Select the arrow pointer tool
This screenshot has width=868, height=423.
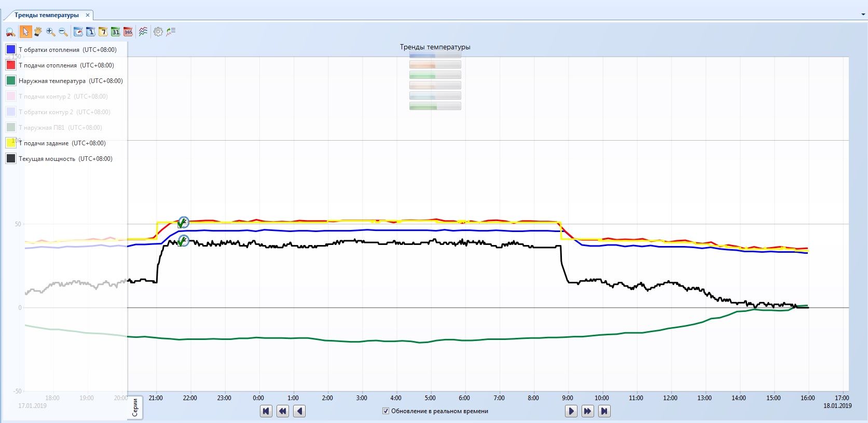[x=25, y=32]
